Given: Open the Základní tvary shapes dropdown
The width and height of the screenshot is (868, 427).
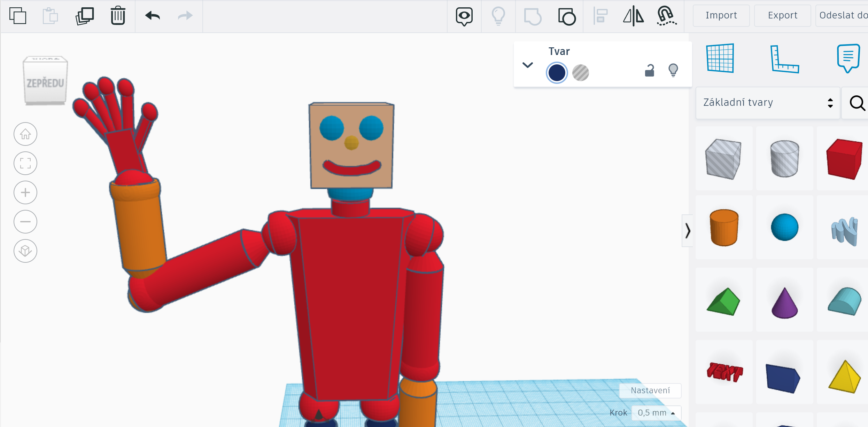Looking at the screenshot, I should [x=768, y=103].
